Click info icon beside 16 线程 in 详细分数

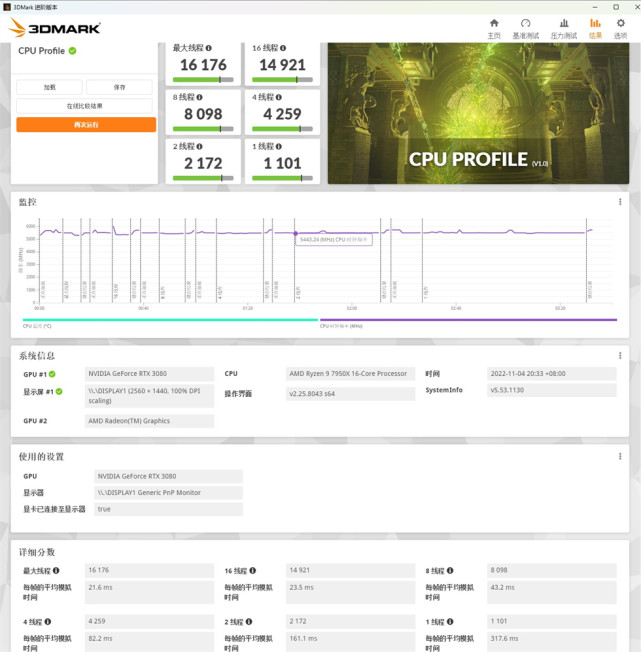click(253, 570)
